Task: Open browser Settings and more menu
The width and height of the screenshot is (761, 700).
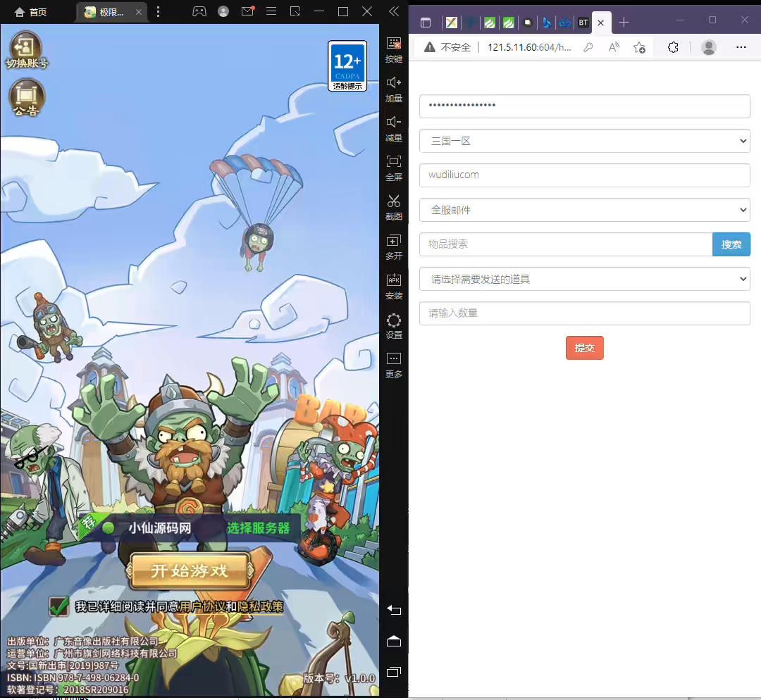Action: (x=741, y=47)
